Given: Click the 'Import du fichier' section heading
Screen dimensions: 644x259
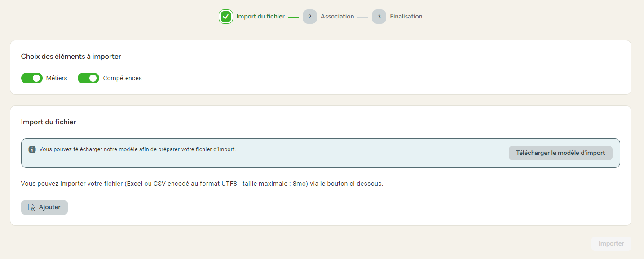Looking at the screenshot, I should [49, 122].
